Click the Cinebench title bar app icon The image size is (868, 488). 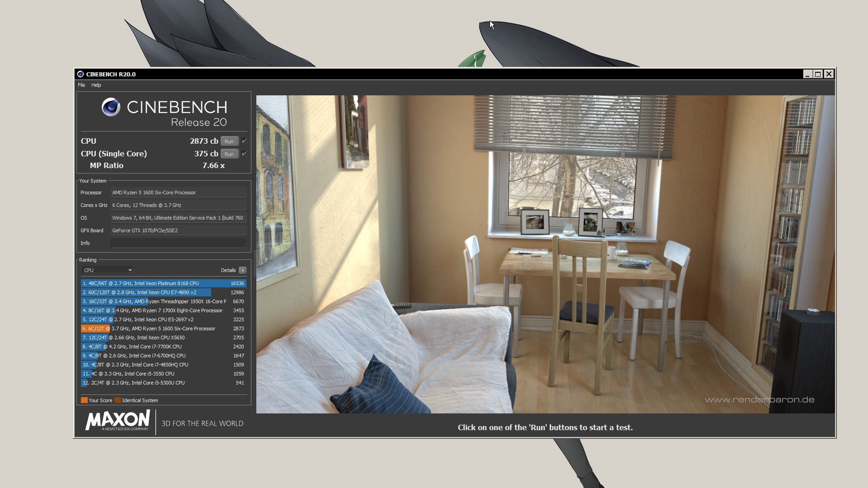(80, 74)
